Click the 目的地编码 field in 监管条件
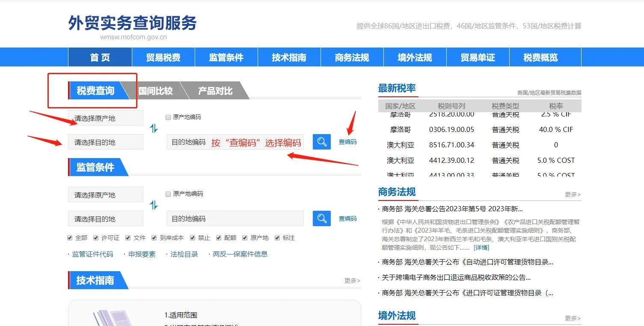 (235, 219)
